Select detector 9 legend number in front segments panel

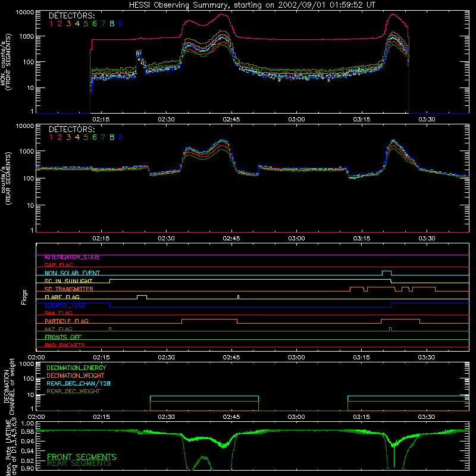[x=121, y=24]
